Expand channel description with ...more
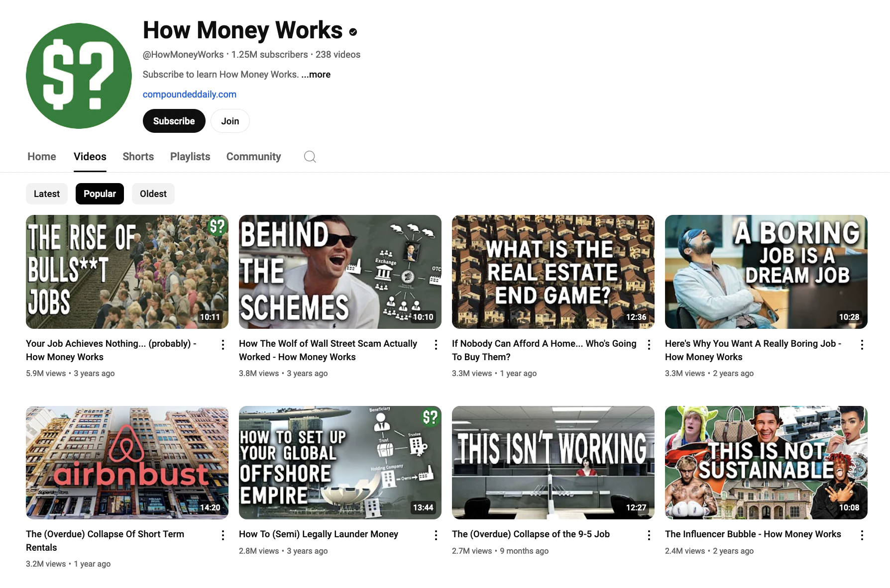The height and width of the screenshot is (588, 890). (x=316, y=75)
